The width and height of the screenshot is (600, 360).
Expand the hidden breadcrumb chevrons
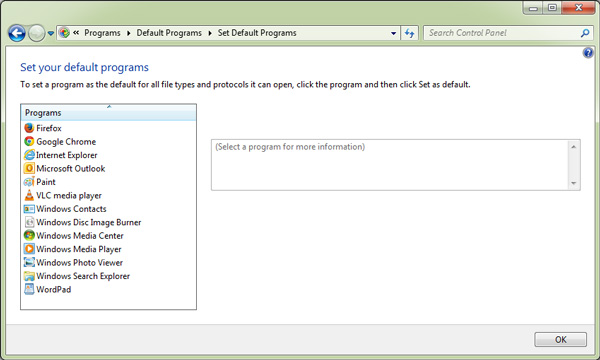(76, 33)
